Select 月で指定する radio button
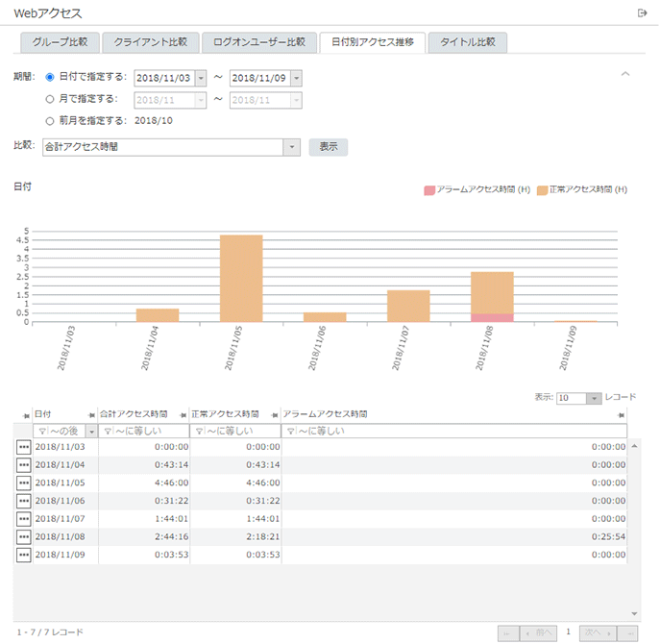The height and width of the screenshot is (644, 660). pyautogui.click(x=50, y=98)
